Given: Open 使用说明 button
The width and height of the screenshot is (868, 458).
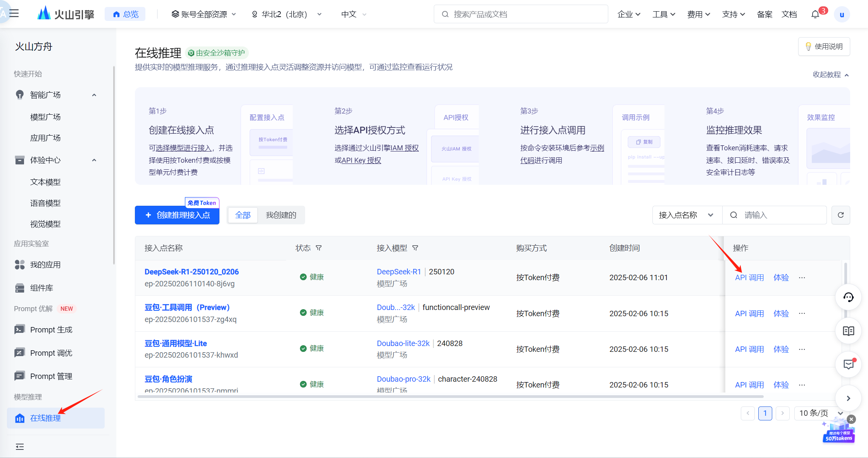Looking at the screenshot, I should pyautogui.click(x=824, y=46).
